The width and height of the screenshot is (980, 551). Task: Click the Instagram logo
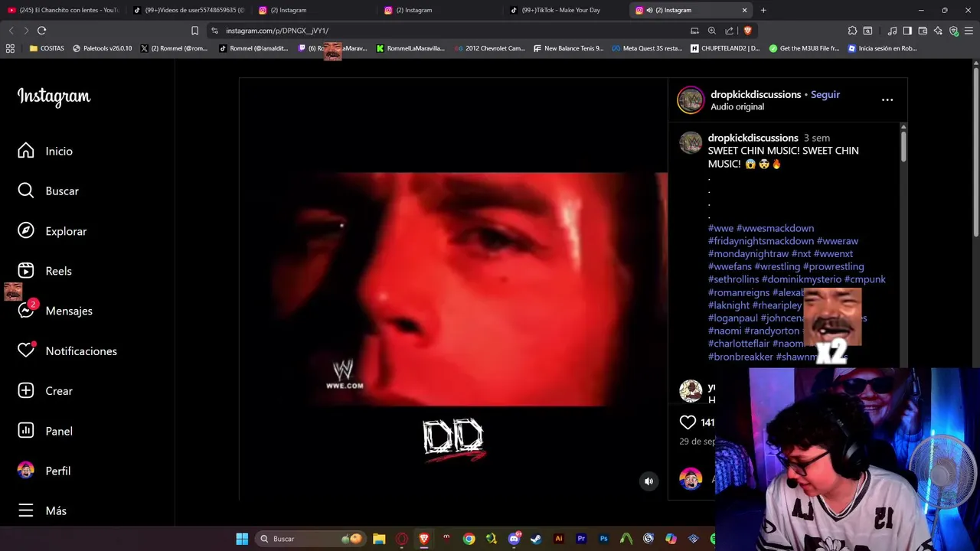[x=54, y=96]
